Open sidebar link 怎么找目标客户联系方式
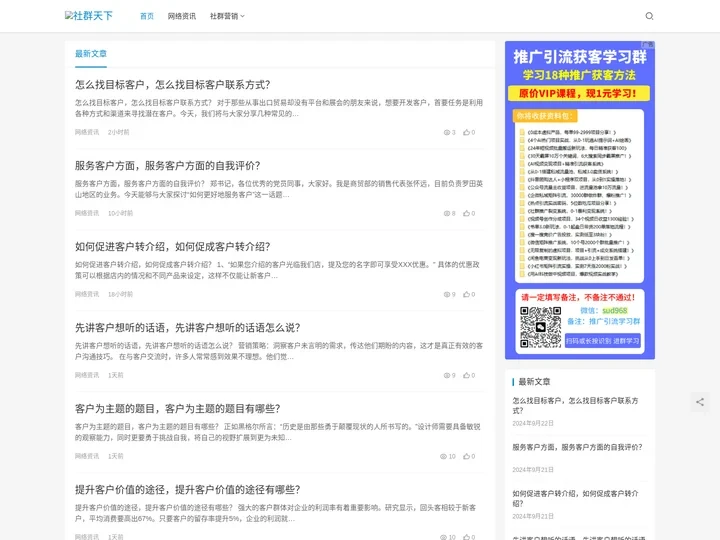720x540 pixels. coord(575,405)
